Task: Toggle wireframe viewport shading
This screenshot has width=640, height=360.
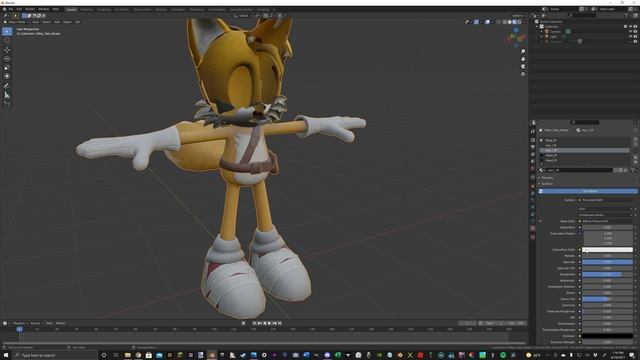Action: (x=504, y=22)
